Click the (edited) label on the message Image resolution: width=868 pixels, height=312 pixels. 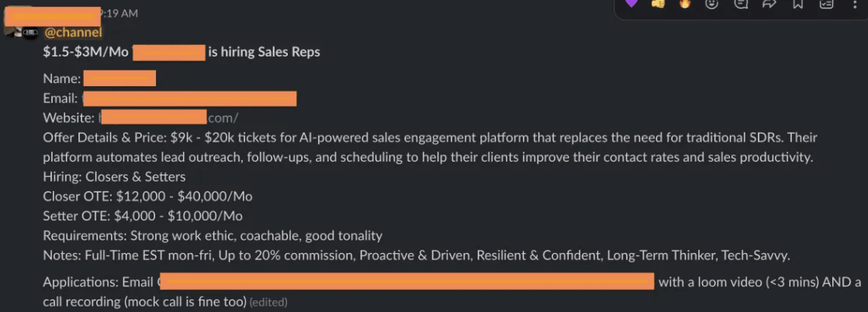pyautogui.click(x=268, y=302)
